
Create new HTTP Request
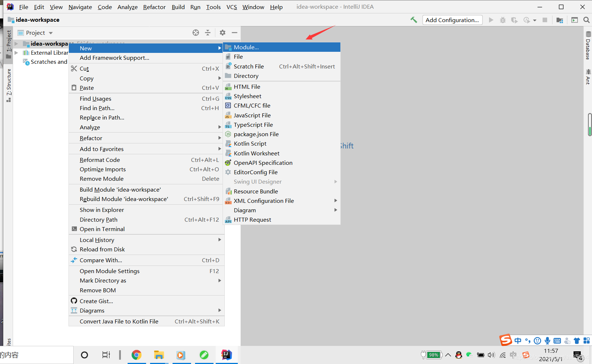point(282,219)
